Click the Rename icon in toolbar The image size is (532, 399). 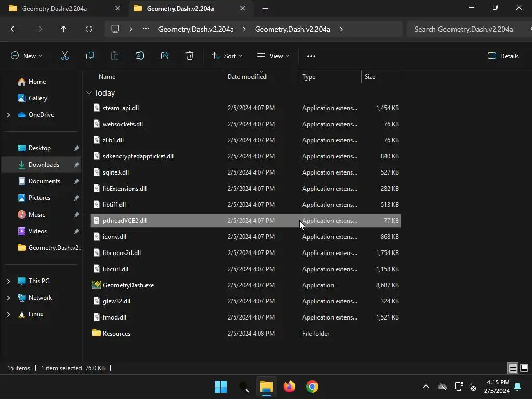(140, 56)
